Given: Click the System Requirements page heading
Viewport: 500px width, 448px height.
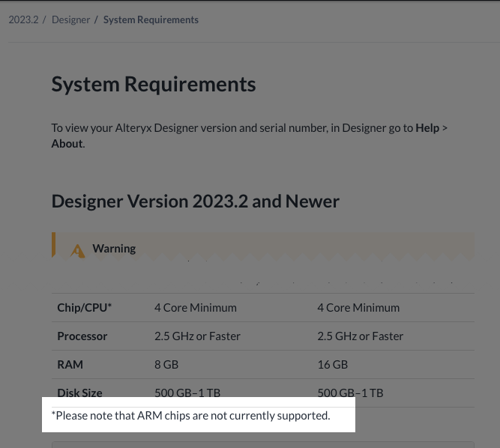Looking at the screenshot, I should (x=153, y=84).
